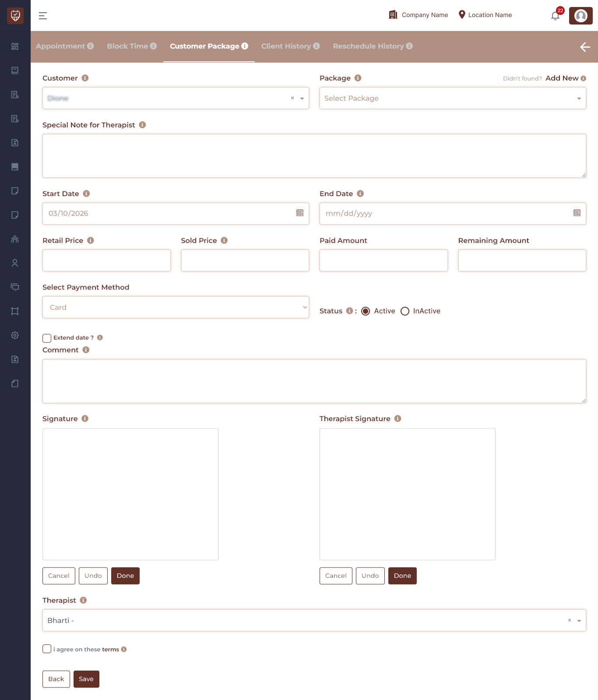The height and width of the screenshot is (700, 598).
Task: Click the notification bell icon
Action: point(555,16)
